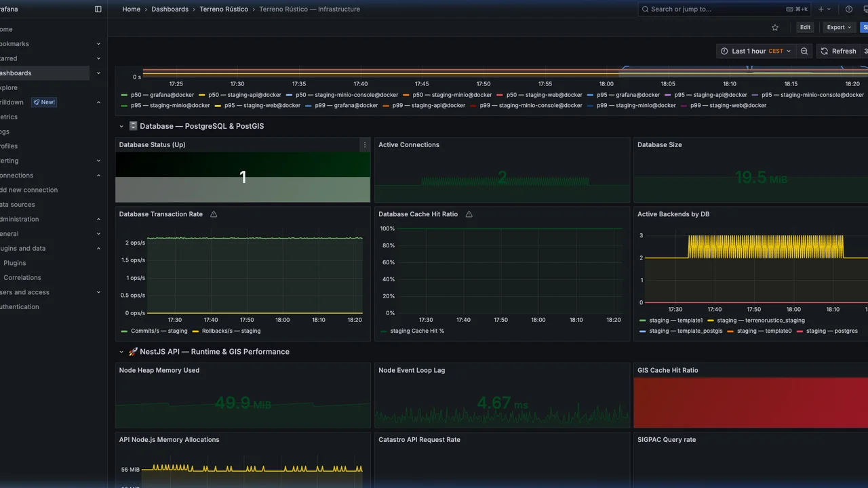Click color swatch of p99 — staging-web@docker
Screen dimensions: 868x488
point(684,106)
